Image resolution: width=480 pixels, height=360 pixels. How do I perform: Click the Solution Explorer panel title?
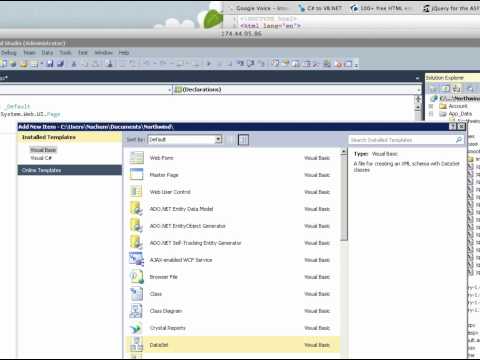(445, 78)
